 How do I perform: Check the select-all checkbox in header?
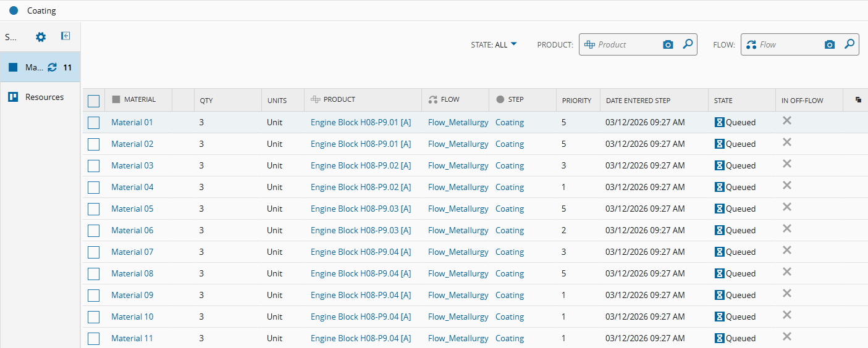pos(93,101)
